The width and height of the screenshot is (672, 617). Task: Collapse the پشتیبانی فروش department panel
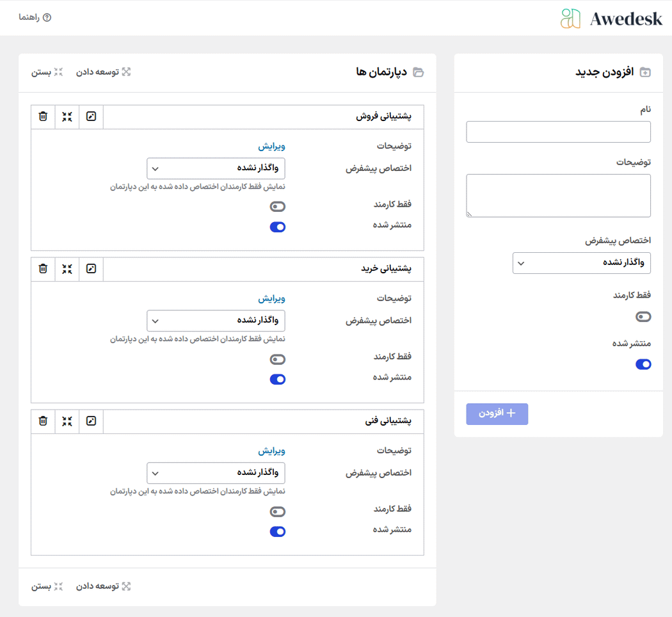tap(67, 116)
